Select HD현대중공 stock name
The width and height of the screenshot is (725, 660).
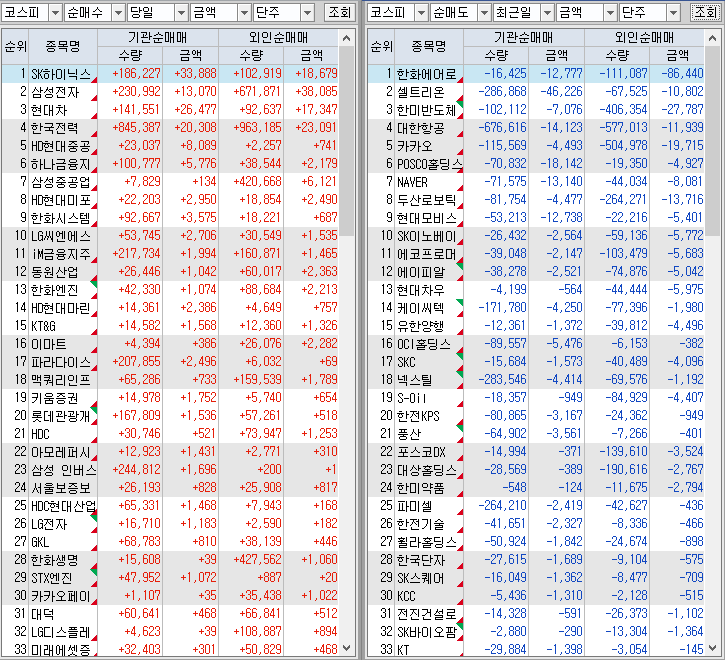pos(61,146)
